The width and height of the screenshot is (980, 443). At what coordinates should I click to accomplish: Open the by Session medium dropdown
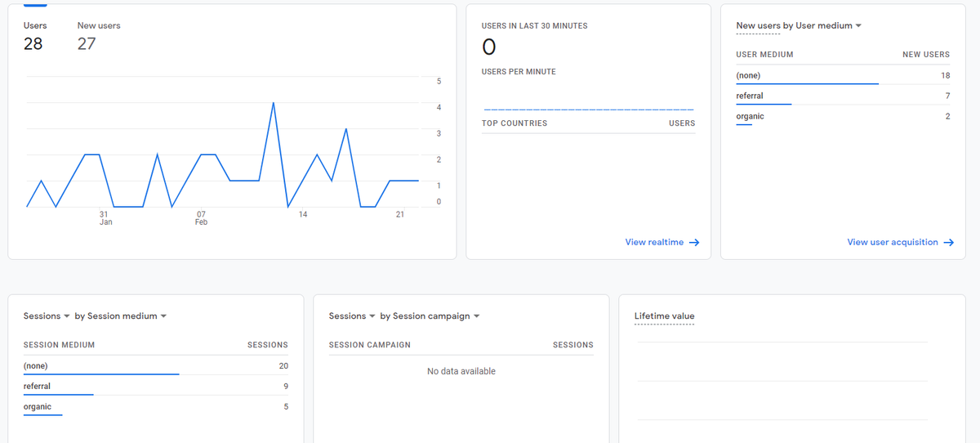point(120,315)
